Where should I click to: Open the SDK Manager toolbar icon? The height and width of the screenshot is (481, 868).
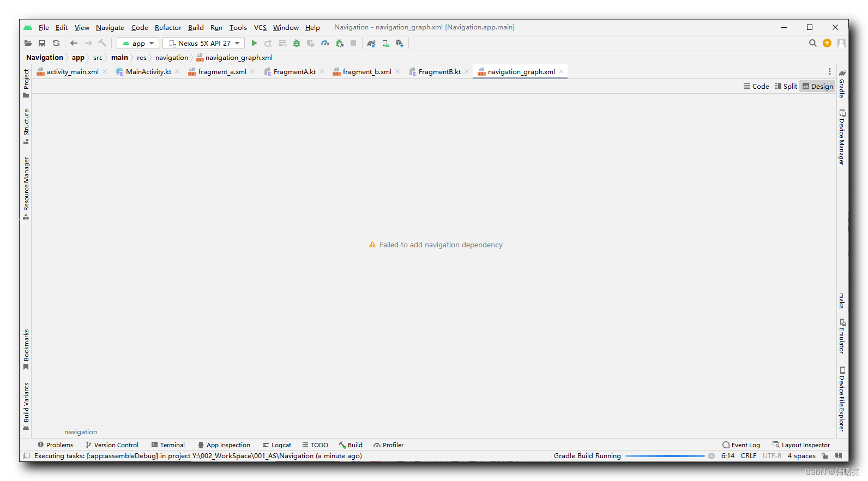(x=400, y=43)
